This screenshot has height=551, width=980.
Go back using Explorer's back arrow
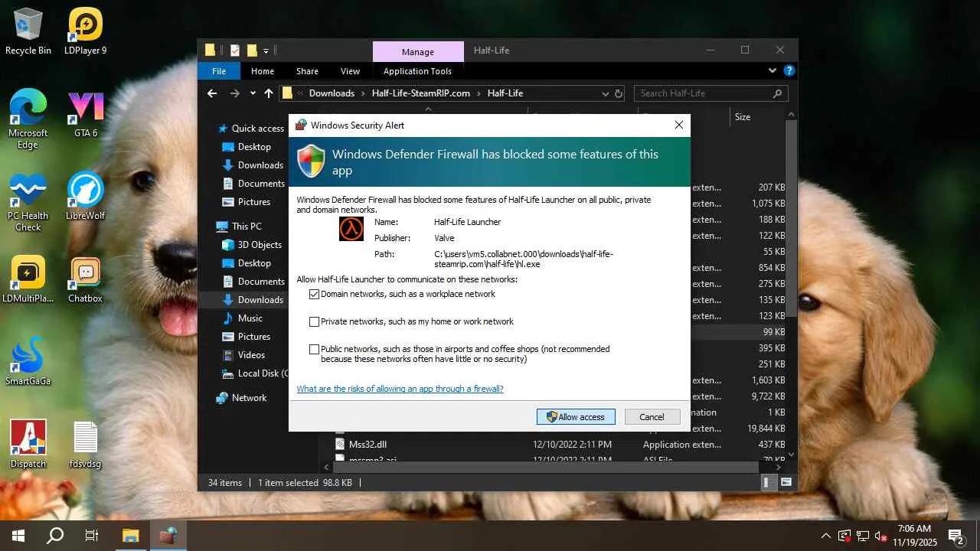pyautogui.click(x=212, y=93)
